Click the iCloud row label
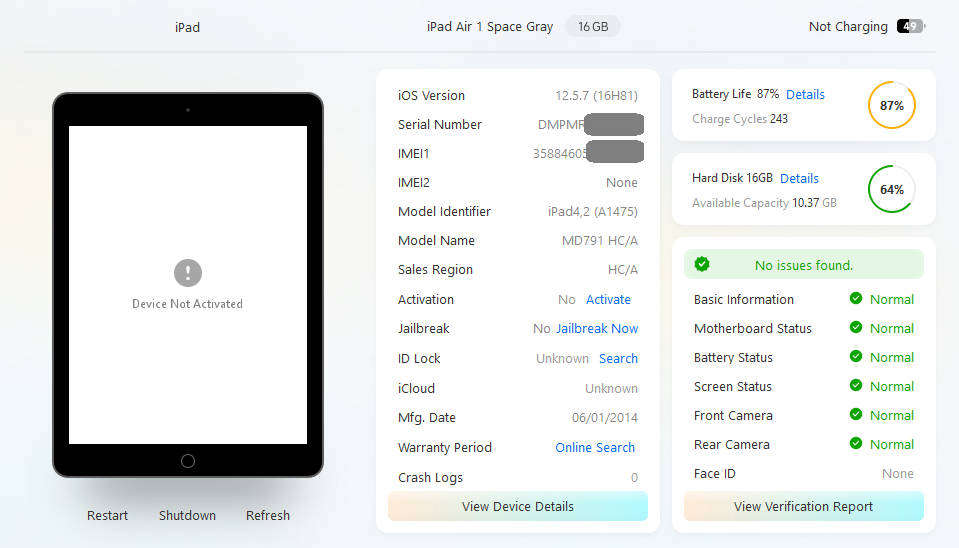This screenshot has width=959, height=548. pyautogui.click(x=416, y=388)
